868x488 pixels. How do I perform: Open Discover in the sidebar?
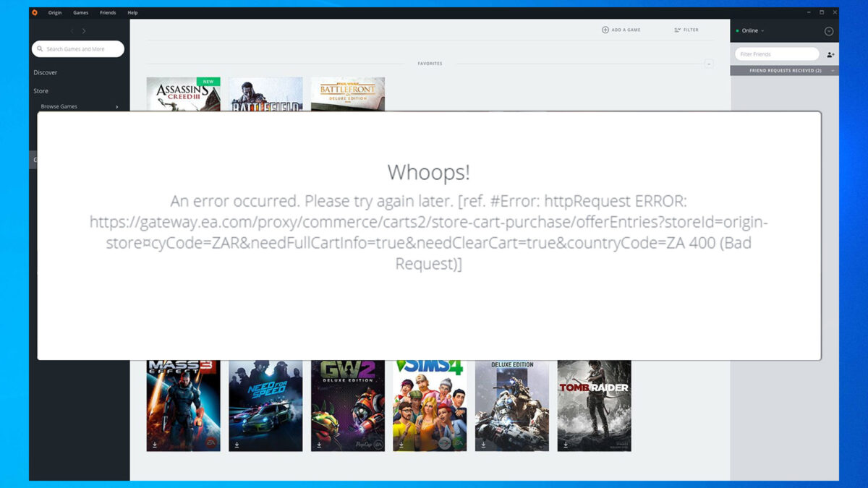click(46, 72)
